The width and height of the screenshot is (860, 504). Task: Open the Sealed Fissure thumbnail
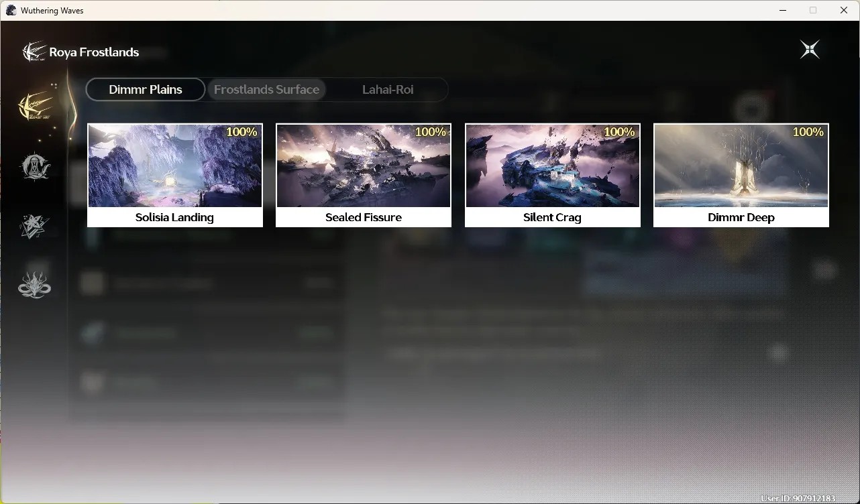364,166
